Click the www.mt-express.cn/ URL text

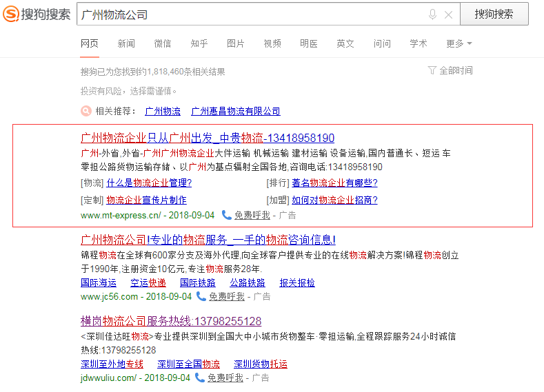pos(121,215)
